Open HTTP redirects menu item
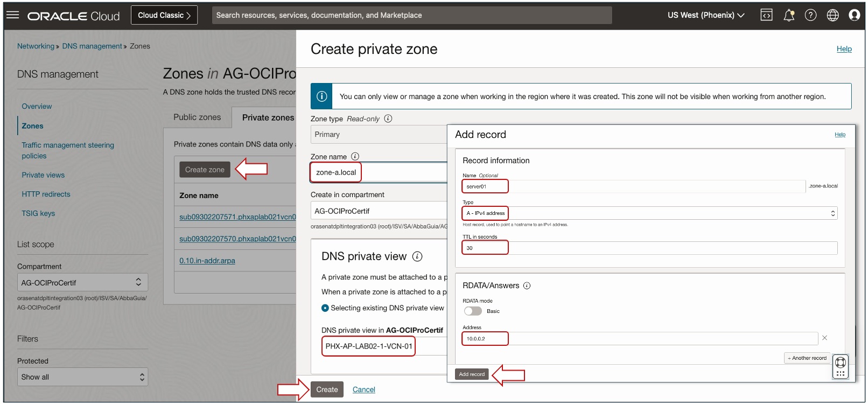Screen dimensions: 868x404 pos(46,194)
